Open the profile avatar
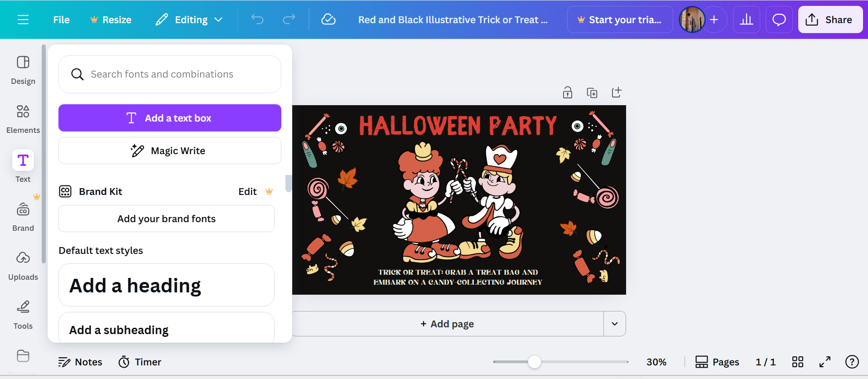 (x=692, y=19)
